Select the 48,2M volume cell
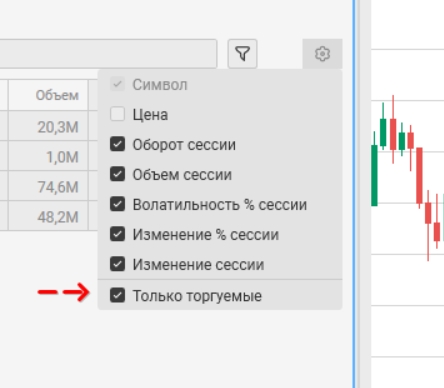This screenshot has width=444, height=388. [48, 216]
